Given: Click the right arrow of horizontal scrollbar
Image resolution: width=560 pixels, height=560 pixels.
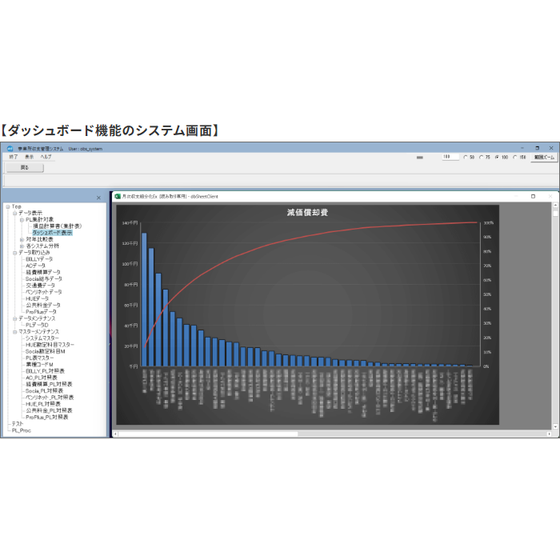Looking at the screenshot, I should (x=549, y=434).
